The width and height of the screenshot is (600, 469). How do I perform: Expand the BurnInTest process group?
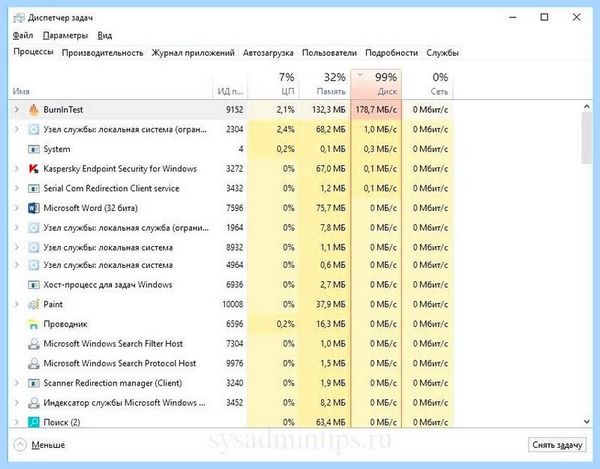click(16, 110)
